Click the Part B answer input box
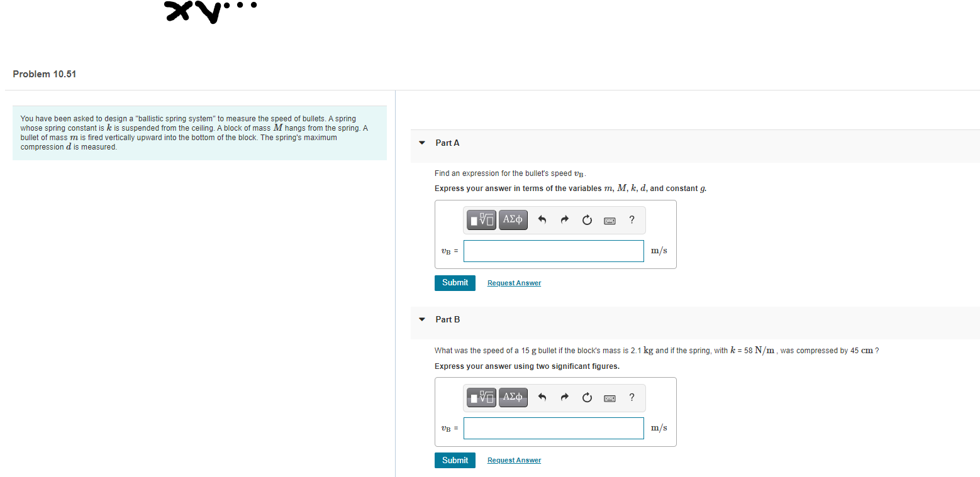 553,428
